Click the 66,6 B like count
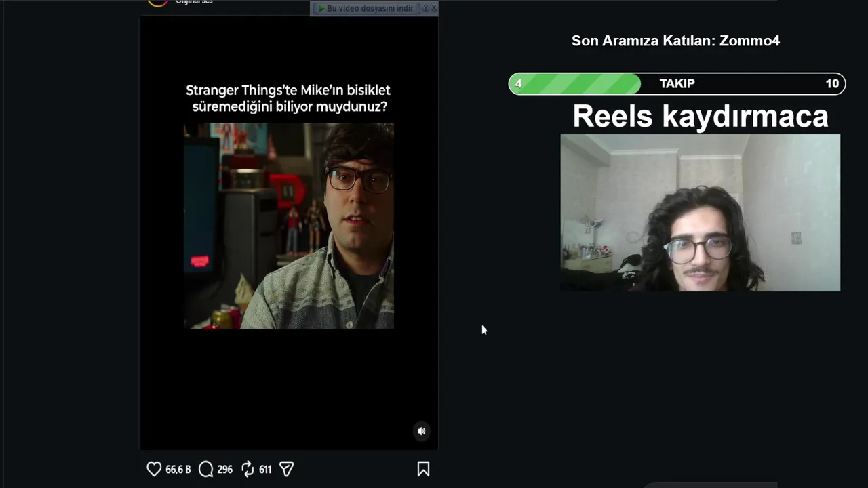Image resolution: width=868 pixels, height=488 pixels. [x=178, y=469]
